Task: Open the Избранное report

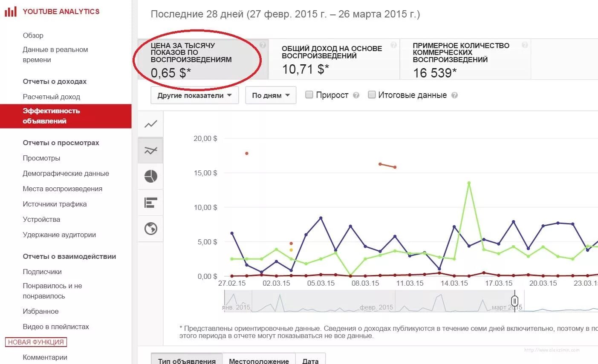Action: point(40,311)
